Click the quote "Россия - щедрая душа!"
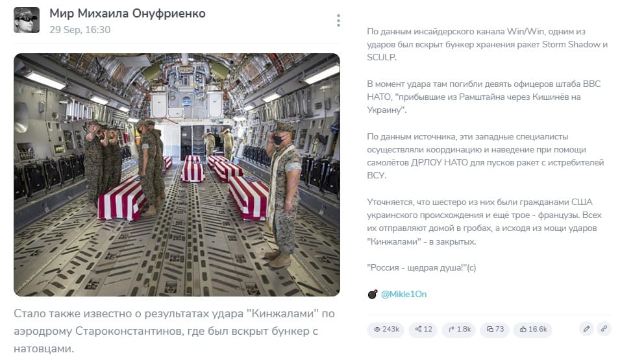Screen dimensions: 620x364 [421, 267]
